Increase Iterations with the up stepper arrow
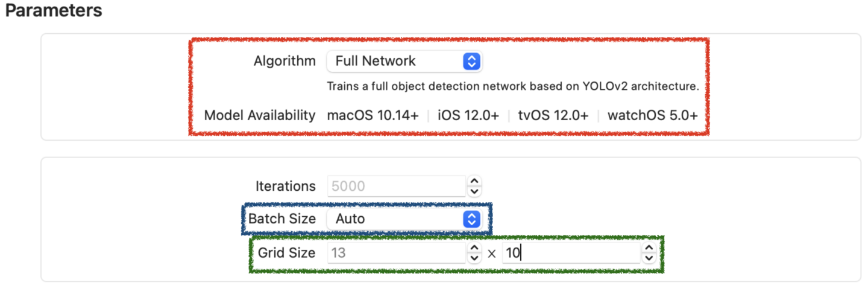The height and width of the screenshot is (288, 868). (474, 181)
